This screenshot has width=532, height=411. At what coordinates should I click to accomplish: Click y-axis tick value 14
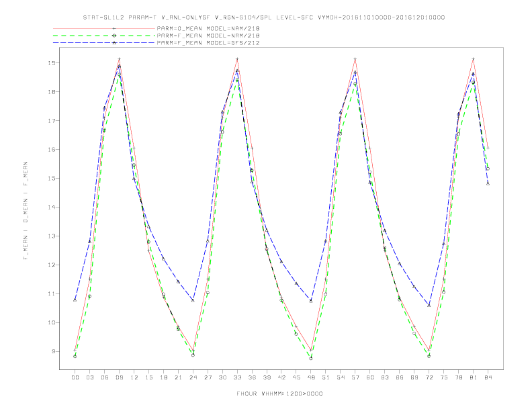52,208
